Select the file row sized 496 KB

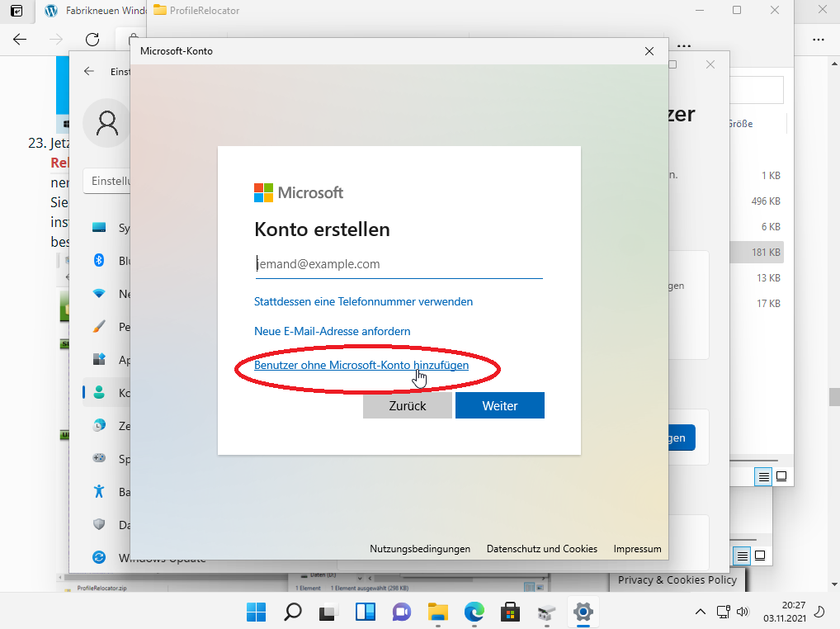pos(757,201)
